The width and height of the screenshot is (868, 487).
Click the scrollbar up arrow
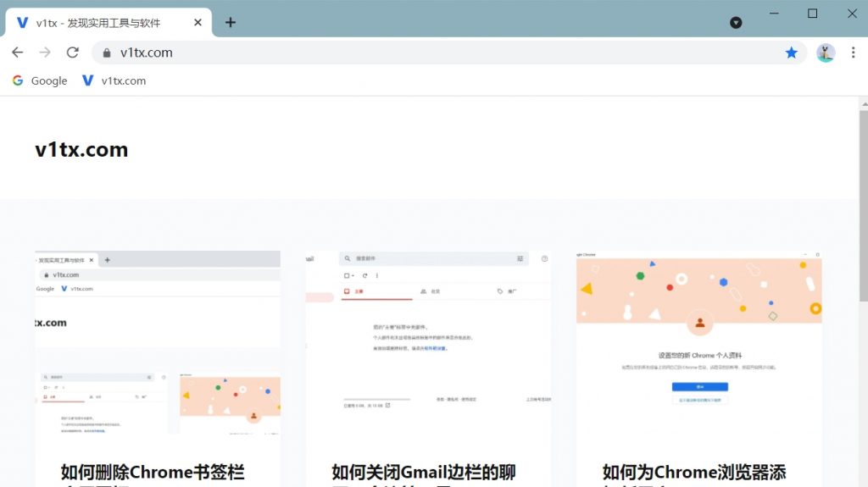click(864, 103)
